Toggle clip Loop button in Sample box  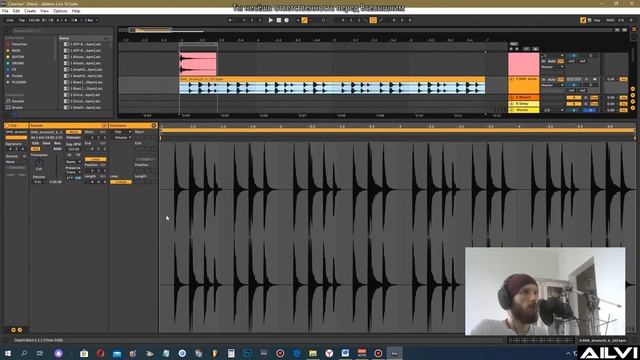point(96,159)
